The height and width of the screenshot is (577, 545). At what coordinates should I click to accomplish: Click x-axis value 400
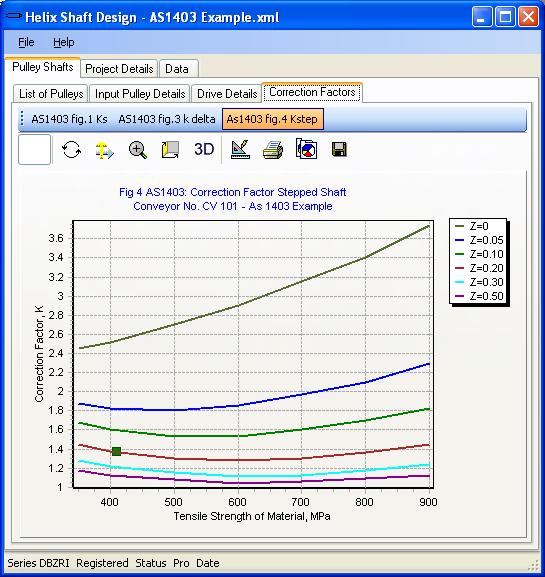click(110, 502)
